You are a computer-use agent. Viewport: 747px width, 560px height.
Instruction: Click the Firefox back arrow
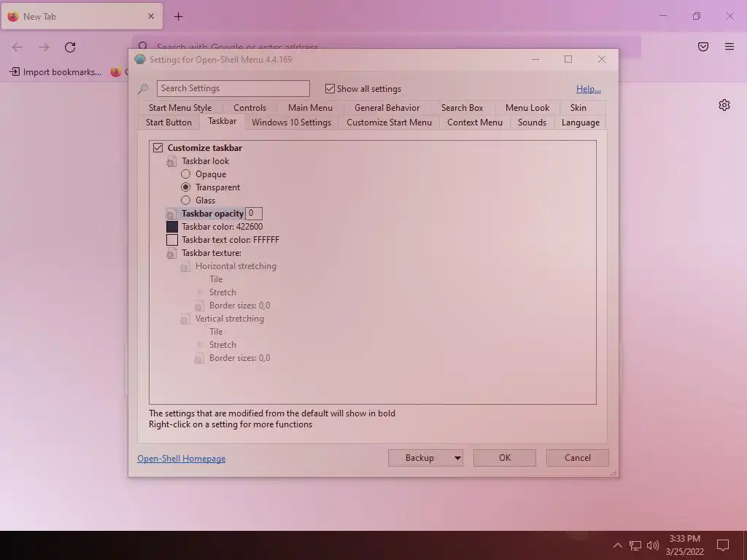point(18,47)
